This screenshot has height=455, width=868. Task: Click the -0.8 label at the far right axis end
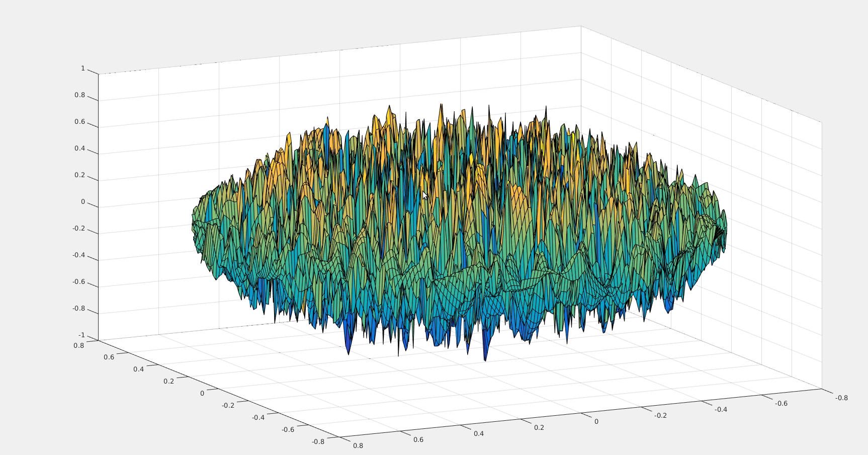coord(841,398)
